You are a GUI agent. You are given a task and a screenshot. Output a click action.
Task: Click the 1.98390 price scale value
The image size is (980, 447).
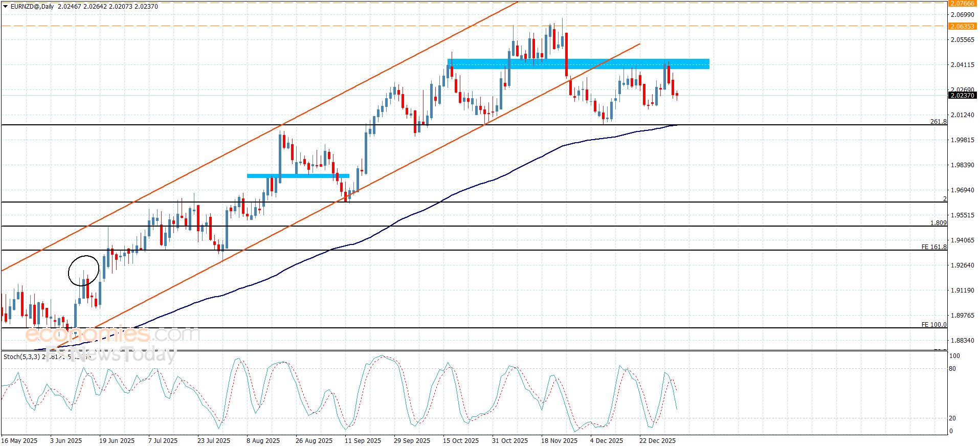click(x=962, y=165)
